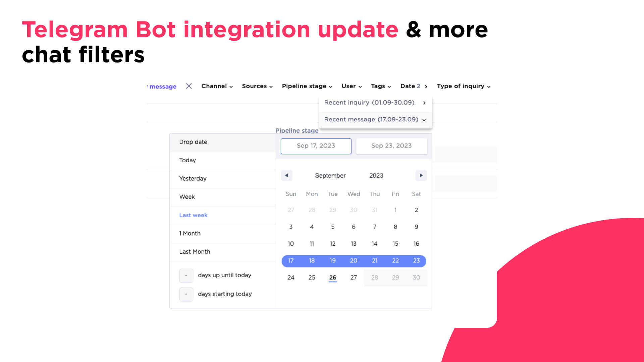Select the 1 Month filter option
Viewport: 644px width, 362px height.
[190, 233]
